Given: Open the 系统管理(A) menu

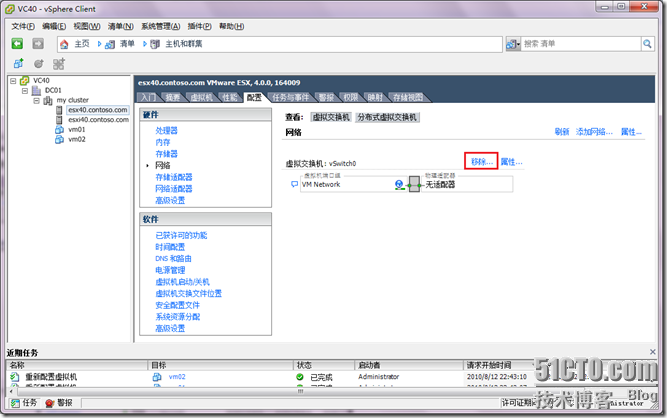Looking at the screenshot, I should pyautogui.click(x=161, y=26).
